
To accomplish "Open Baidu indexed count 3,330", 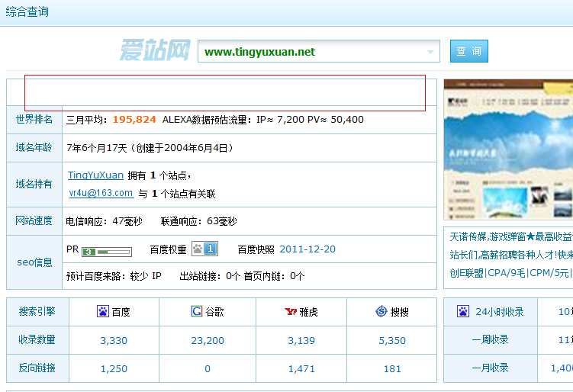I will tap(114, 340).
